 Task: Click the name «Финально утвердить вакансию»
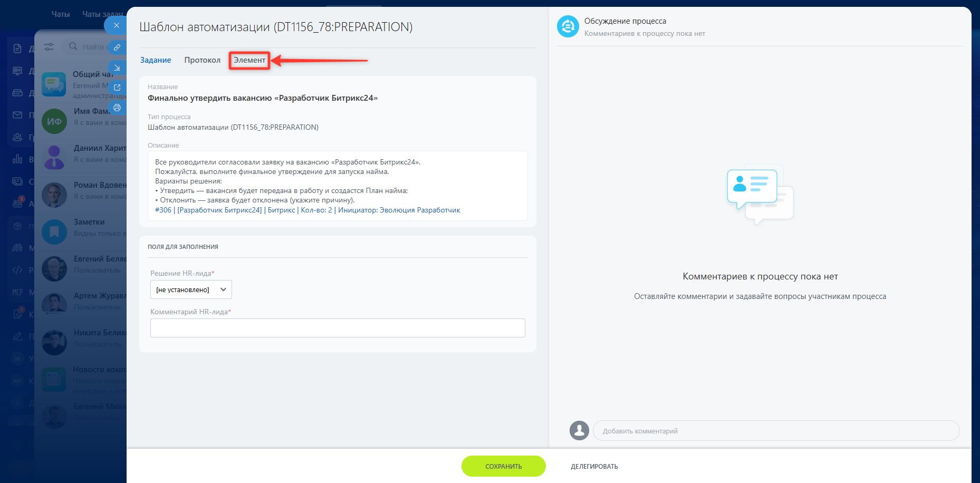pos(263,98)
